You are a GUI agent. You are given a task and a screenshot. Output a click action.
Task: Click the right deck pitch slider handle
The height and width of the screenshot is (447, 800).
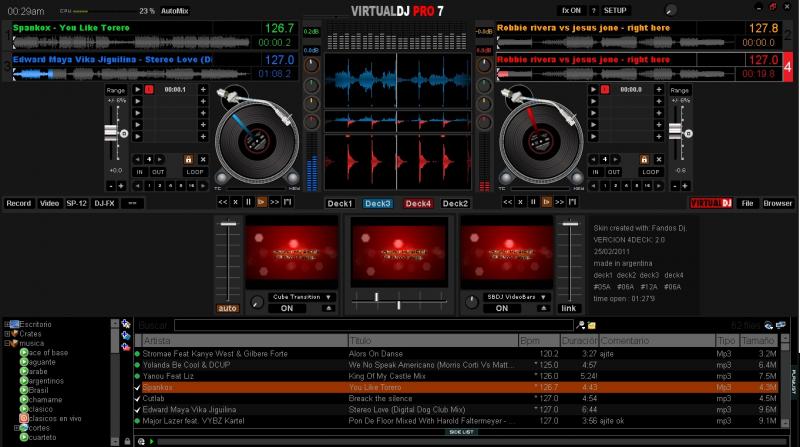(x=675, y=131)
